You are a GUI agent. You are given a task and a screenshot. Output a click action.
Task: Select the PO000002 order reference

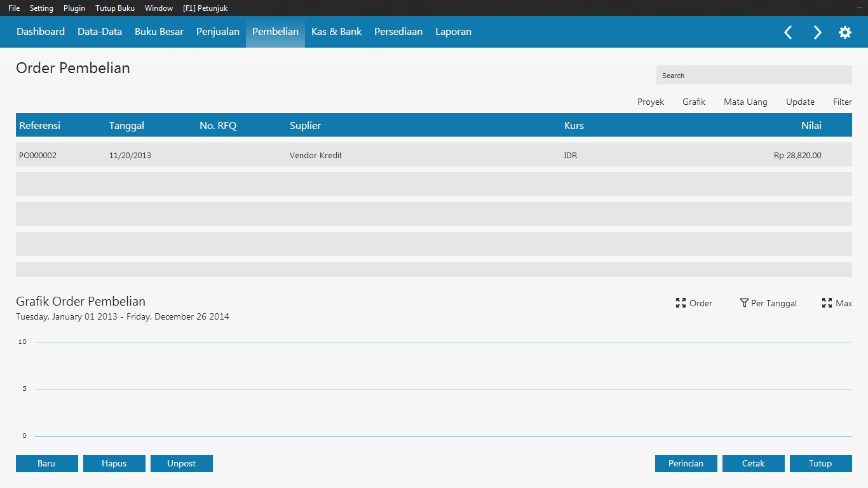coord(37,155)
